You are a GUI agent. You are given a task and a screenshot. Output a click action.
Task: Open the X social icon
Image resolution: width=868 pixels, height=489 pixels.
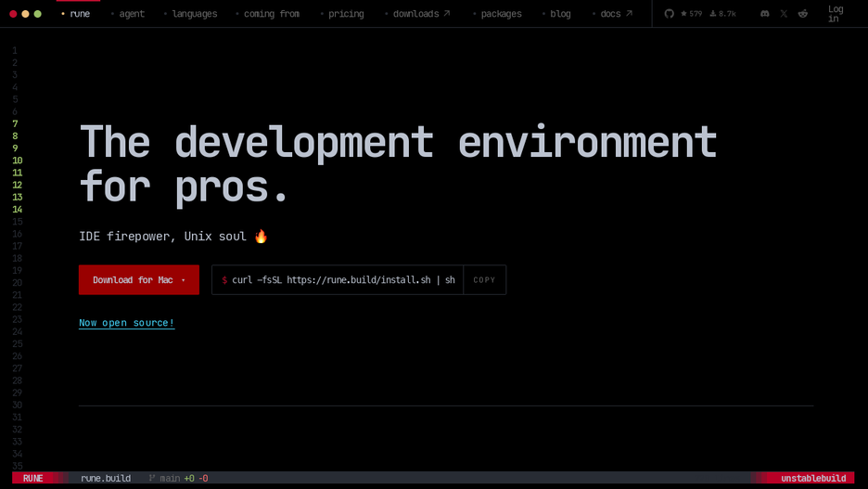784,14
